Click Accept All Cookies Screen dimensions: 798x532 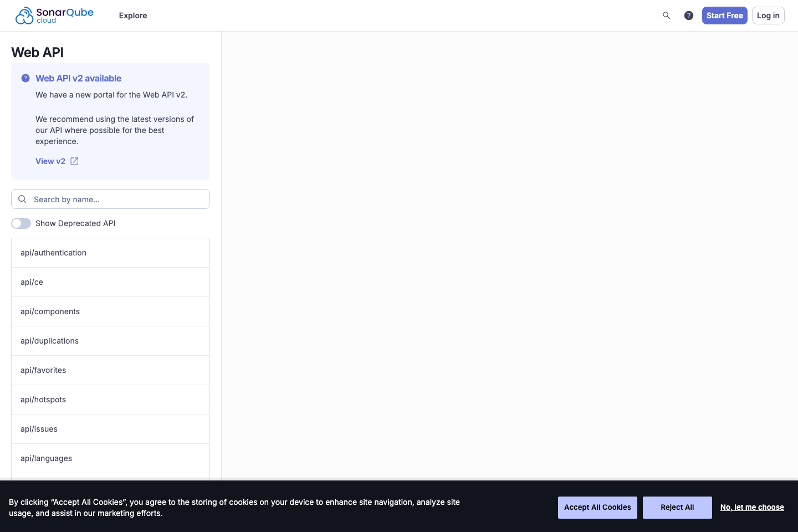[x=597, y=507]
